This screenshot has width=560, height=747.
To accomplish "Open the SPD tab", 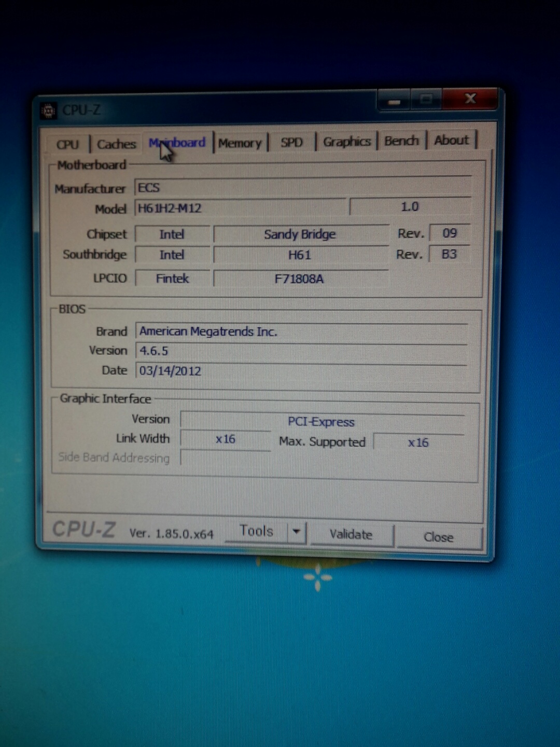I will click(291, 142).
